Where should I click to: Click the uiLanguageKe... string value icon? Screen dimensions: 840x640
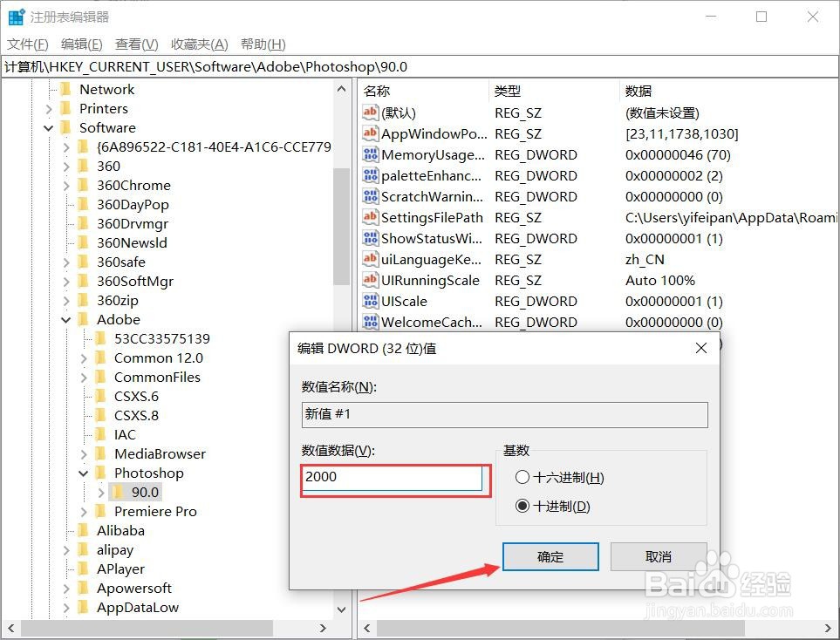370,259
